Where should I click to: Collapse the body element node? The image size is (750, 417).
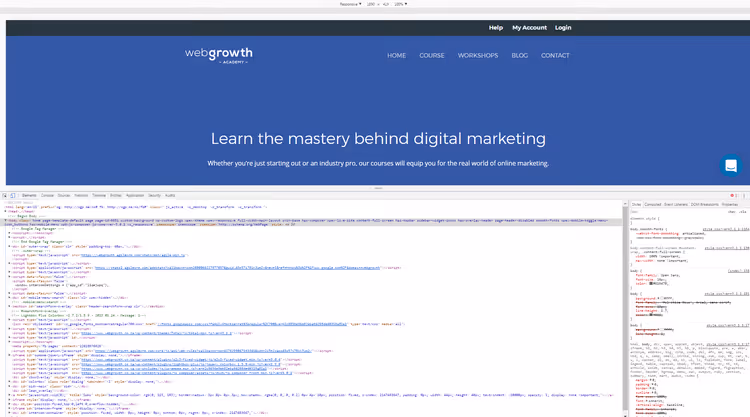coord(5,220)
